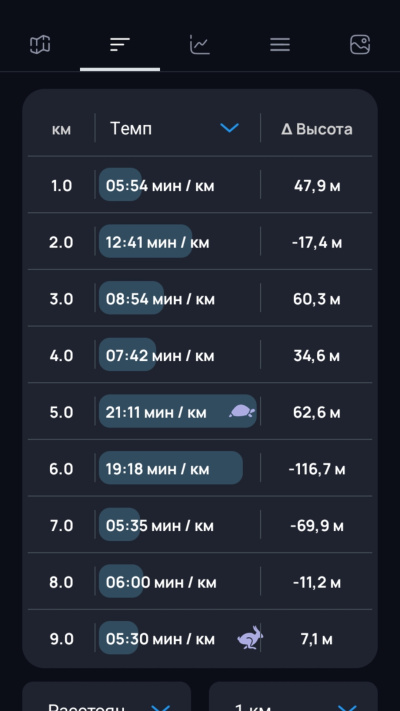The width and height of the screenshot is (400, 711).
Task: Tap the -69,9 м elevation value
Action: [x=317, y=526]
